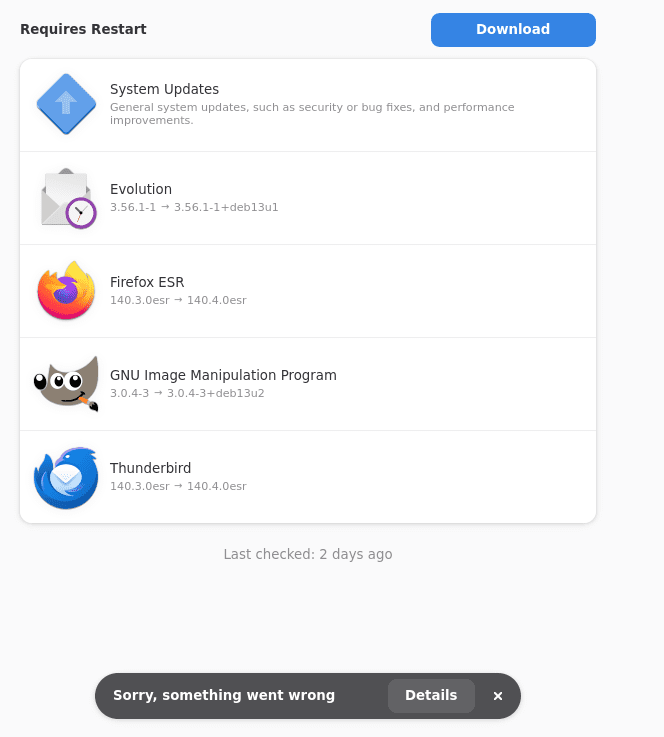Open GNU Image Manipulation Program entry
This screenshot has height=737, width=664.
223,375
